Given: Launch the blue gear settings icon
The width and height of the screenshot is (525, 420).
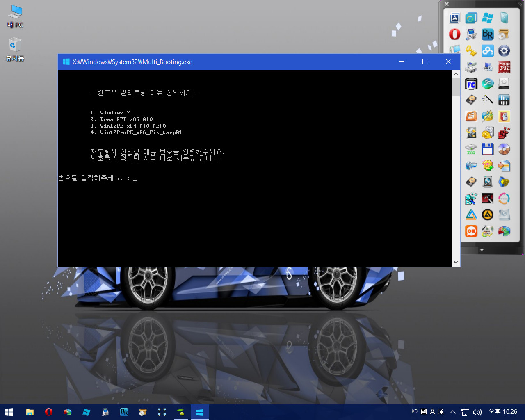Looking at the screenshot, I should coord(504,51).
